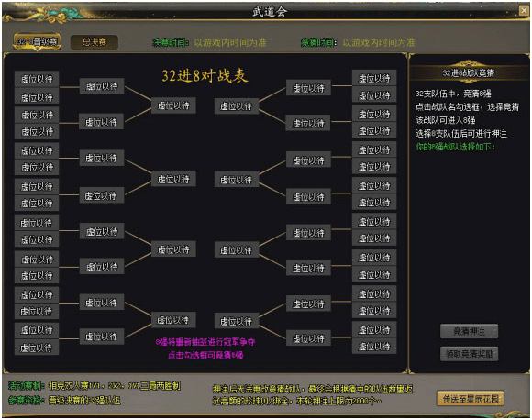This screenshot has height=420, width=532.
Task: Click green text 你的8强战队选择如下
Action: [x=456, y=147]
